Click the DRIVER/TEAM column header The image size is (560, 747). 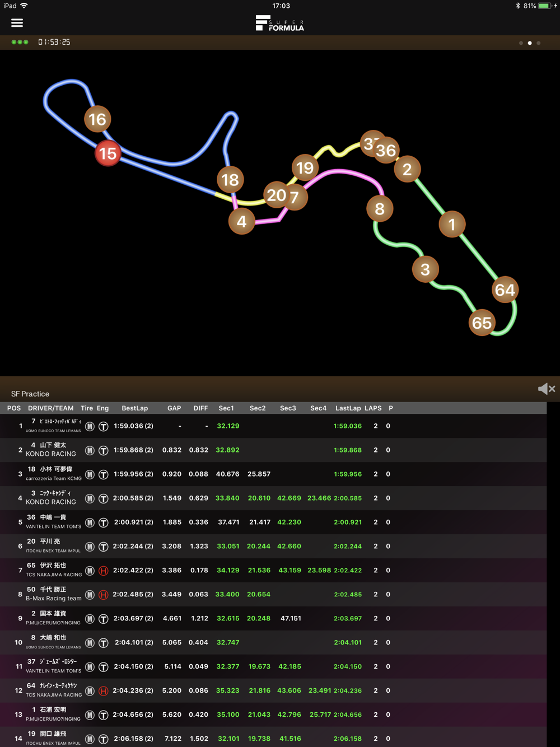tap(50, 408)
